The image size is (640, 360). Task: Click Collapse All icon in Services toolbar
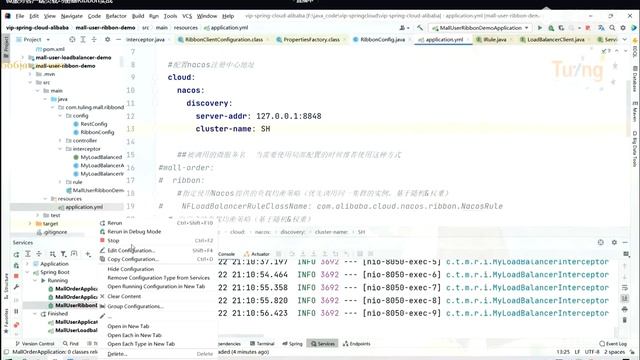pyautogui.click(x=39, y=254)
